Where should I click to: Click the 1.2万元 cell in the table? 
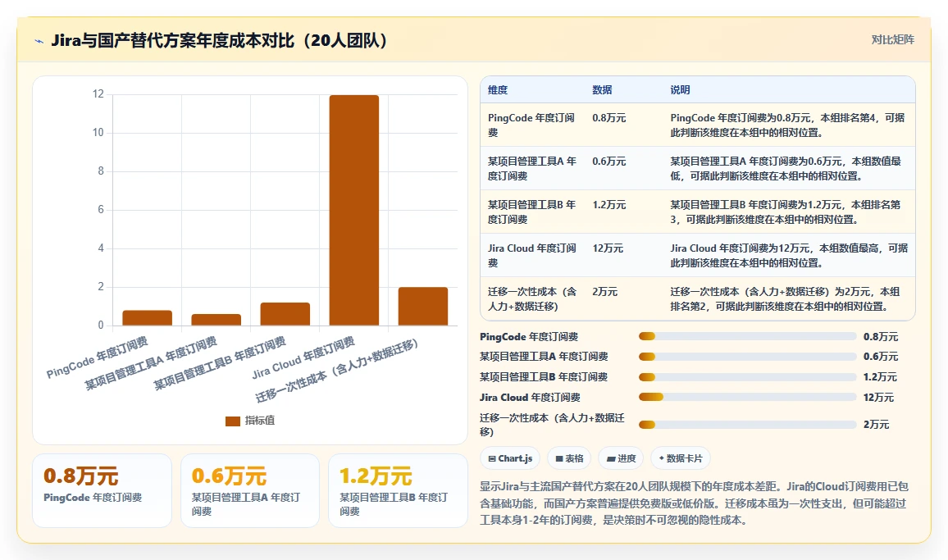[608, 205]
